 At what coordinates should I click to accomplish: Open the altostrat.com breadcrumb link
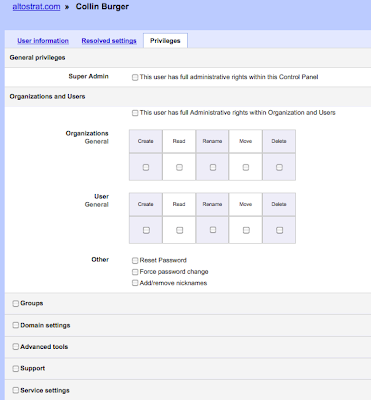click(36, 7)
